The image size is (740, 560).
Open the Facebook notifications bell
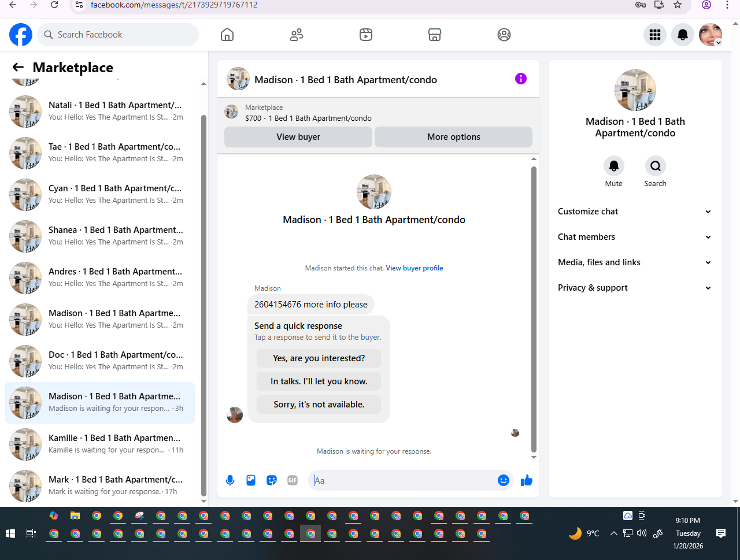pos(683,35)
